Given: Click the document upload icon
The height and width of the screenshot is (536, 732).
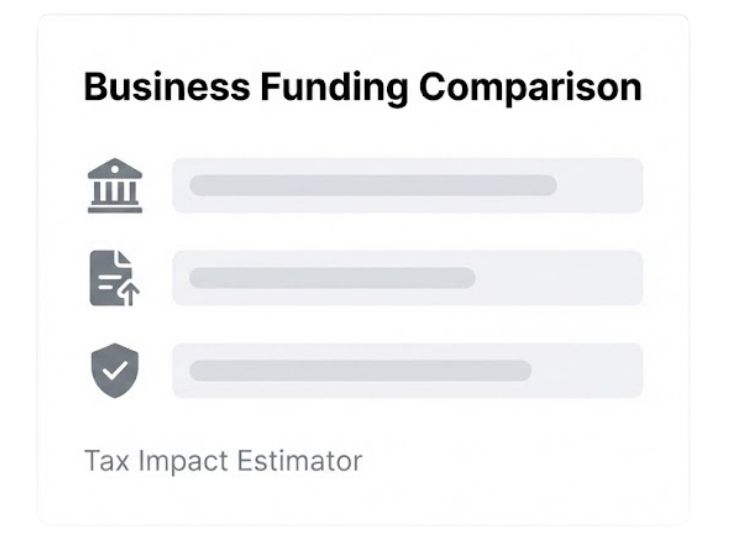Looking at the screenshot, I should (114, 278).
